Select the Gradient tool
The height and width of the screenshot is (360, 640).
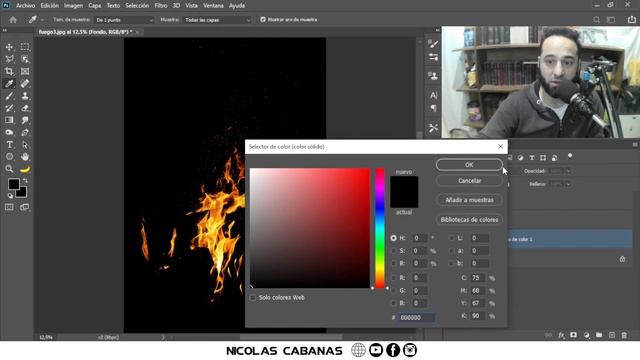(9, 120)
